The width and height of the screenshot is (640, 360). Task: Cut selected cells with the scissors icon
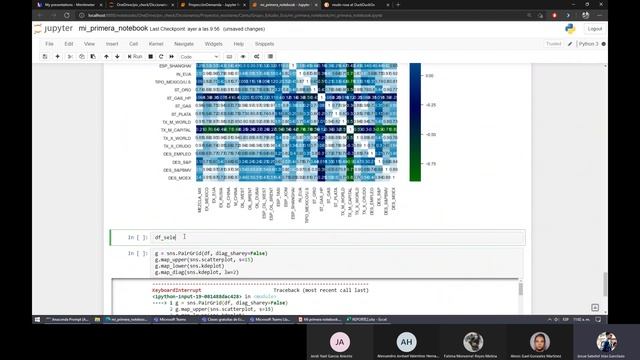click(70, 57)
